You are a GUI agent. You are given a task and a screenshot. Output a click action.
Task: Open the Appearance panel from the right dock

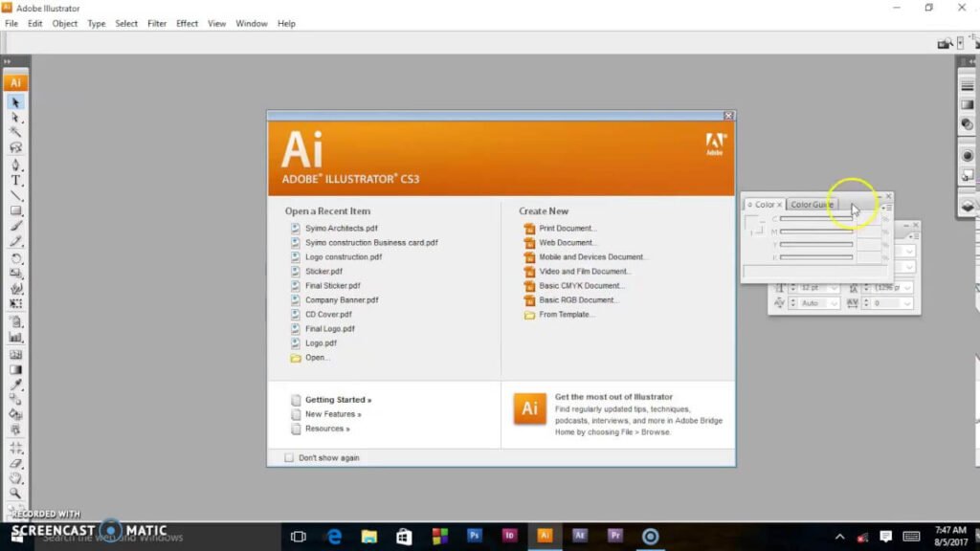(967, 156)
